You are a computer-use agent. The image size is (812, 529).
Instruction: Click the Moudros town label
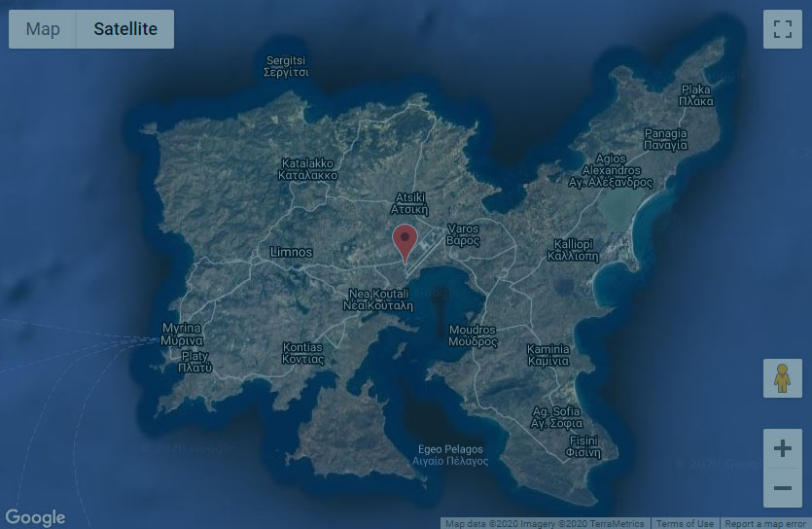(473, 335)
